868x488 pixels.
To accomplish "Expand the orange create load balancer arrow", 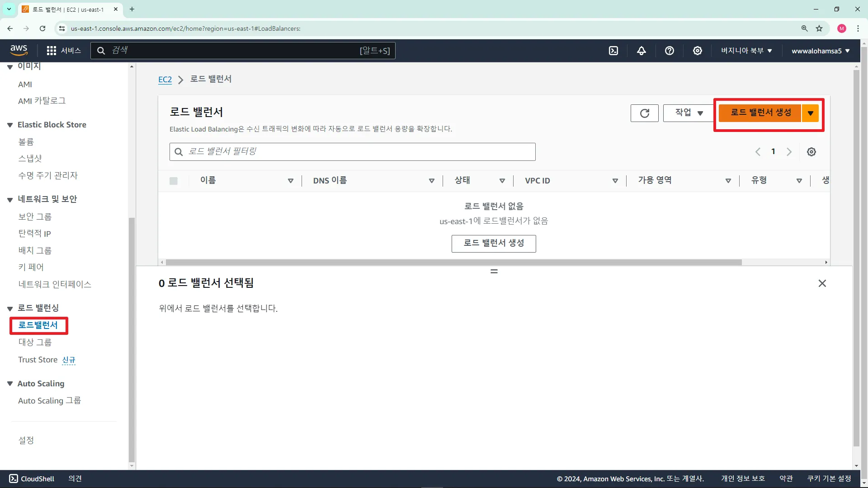I will [811, 113].
